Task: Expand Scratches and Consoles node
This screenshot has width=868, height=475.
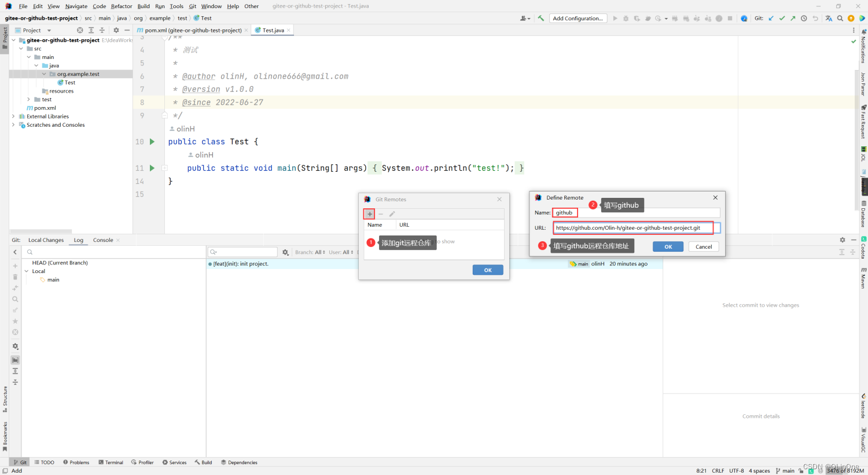Action: tap(13, 125)
